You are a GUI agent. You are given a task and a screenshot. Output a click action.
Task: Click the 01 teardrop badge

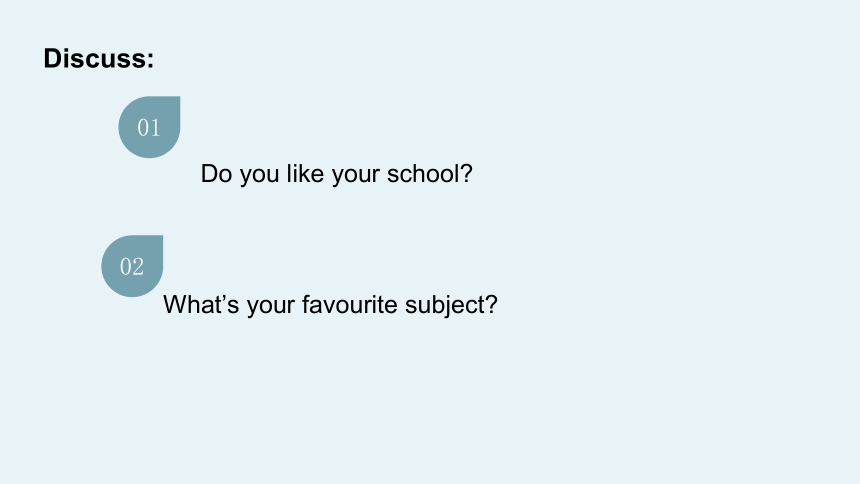(149, 127)
